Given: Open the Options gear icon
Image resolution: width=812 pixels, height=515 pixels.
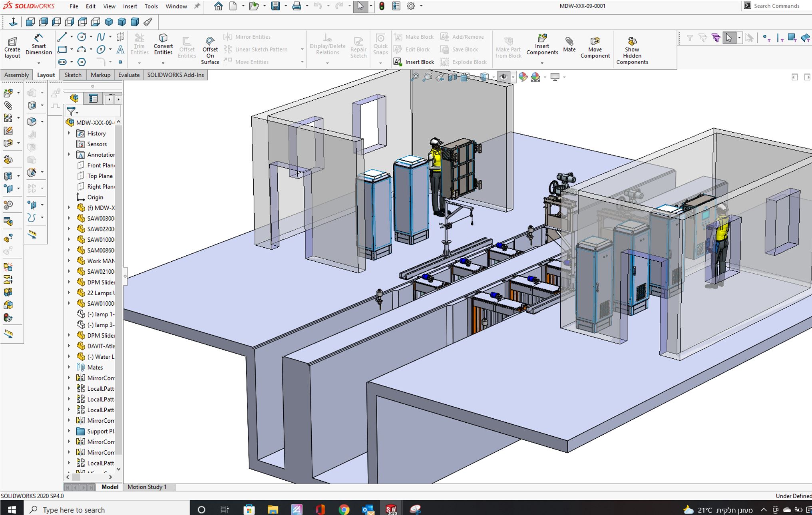Looking at the screenshot, I should point(410,6).
